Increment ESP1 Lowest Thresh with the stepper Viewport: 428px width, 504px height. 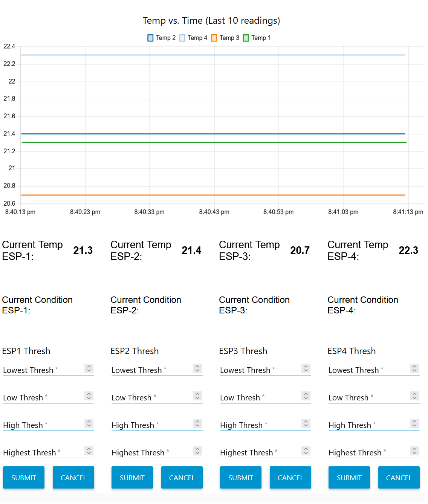[89, 367]
